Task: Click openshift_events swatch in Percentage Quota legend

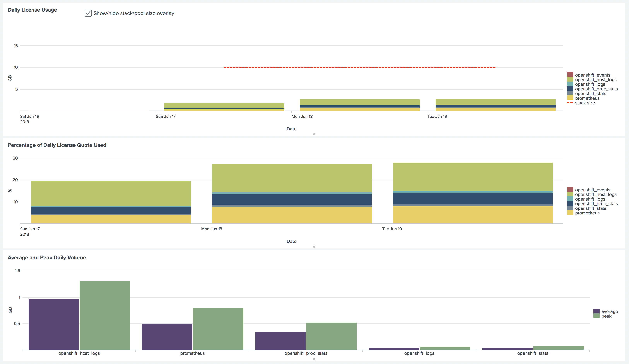Action: pos(570,190)
